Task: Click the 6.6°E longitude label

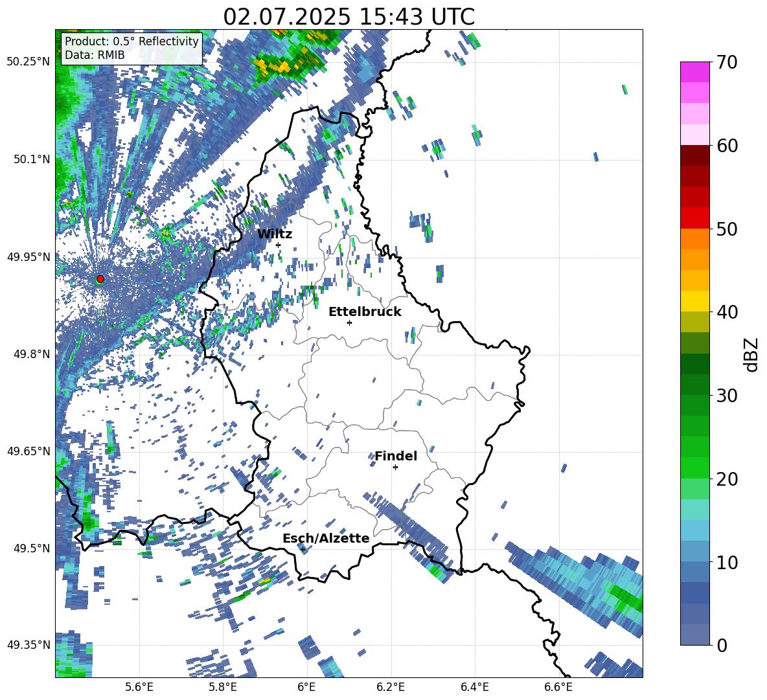Action: tap(558, 687)
